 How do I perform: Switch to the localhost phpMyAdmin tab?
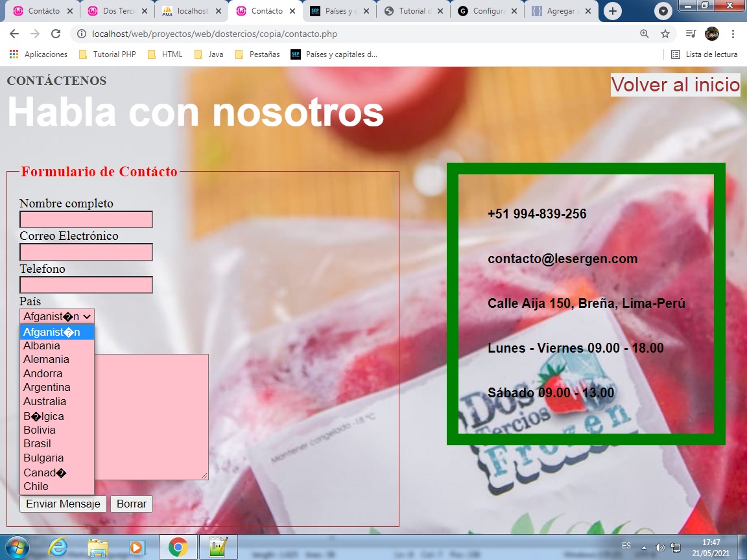coord(191,11)
